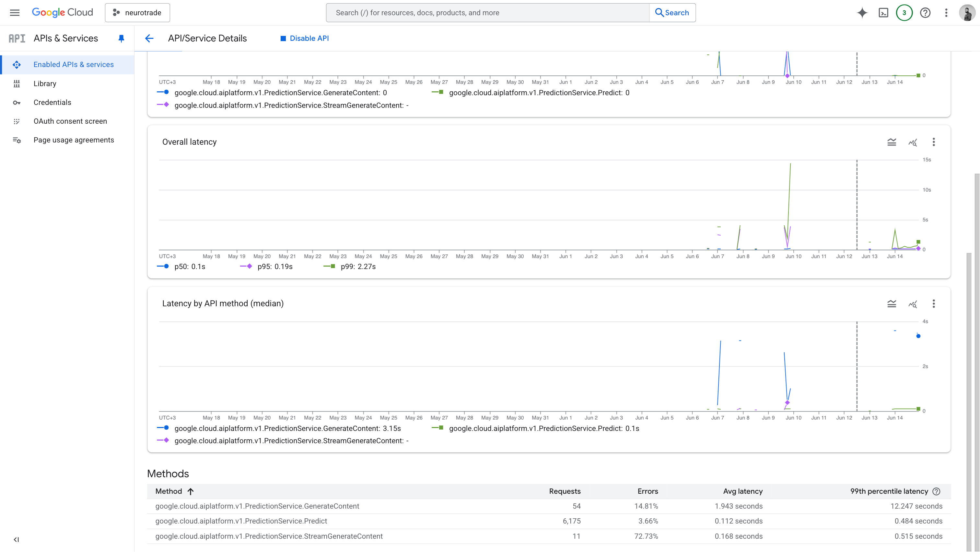Open Gemini AI assistant sparkle icon

pos(862,13)
